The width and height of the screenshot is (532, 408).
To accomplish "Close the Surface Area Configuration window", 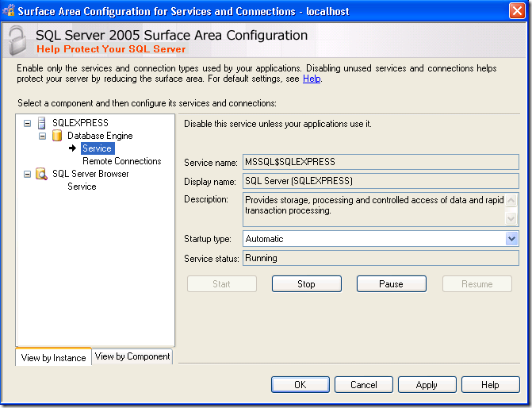I will tap(517, 11).
